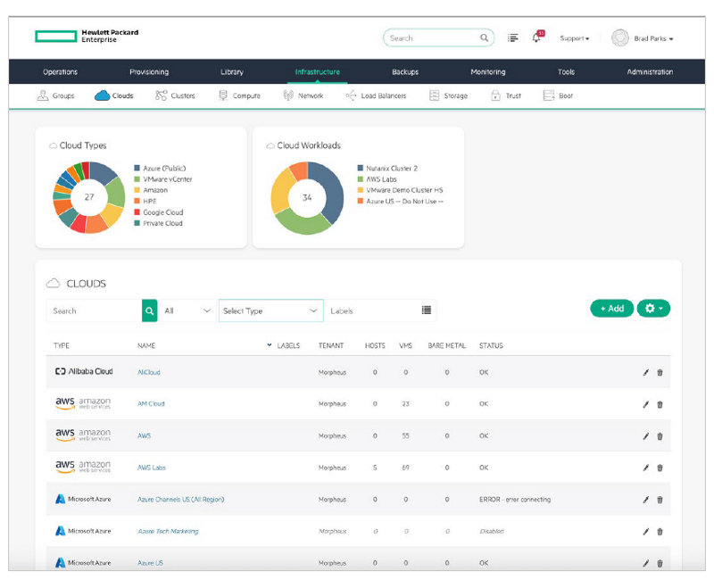Click the Google Cloud legend swatch

coord(137,212)
